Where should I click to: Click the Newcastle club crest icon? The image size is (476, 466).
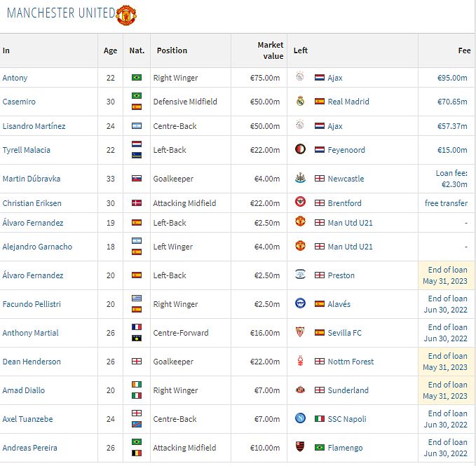point(300,179)
